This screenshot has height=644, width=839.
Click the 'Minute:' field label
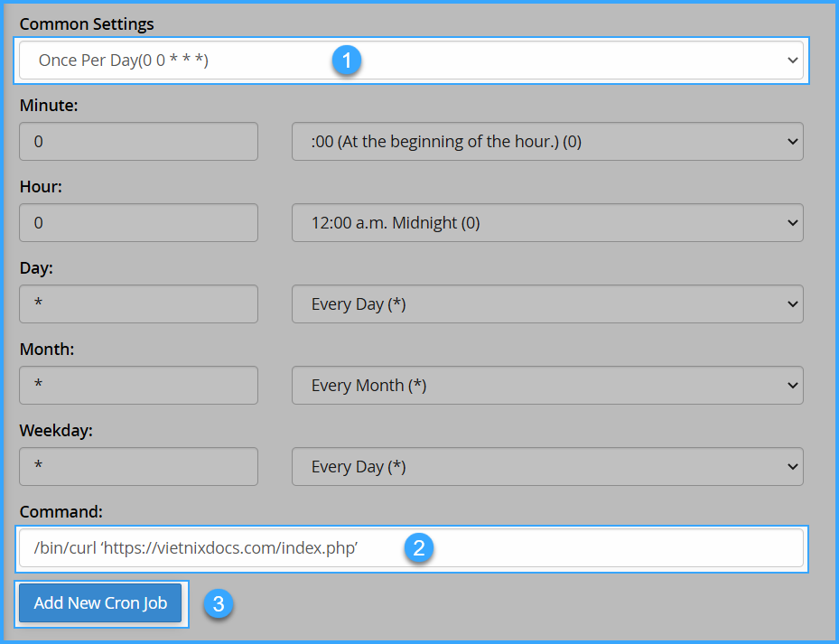coord(49,106)
